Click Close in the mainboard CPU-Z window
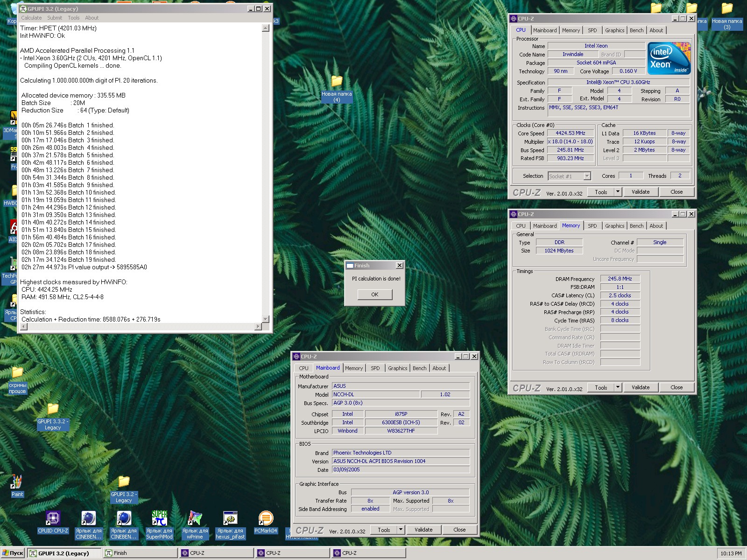Viewport: 747px width, 560px height. [459, 530]
